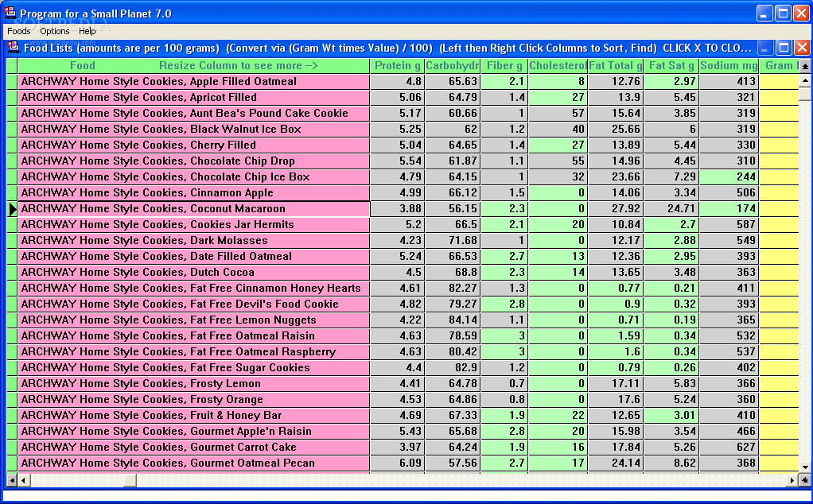The width and height of the screenshot is (813, 504).
Task: Select the Fruit & Honey Bar row
Action: pos(193,415)
